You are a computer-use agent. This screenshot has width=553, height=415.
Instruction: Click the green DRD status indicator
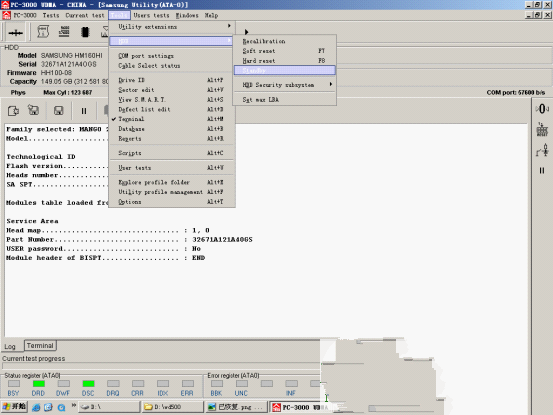(39, 383)
